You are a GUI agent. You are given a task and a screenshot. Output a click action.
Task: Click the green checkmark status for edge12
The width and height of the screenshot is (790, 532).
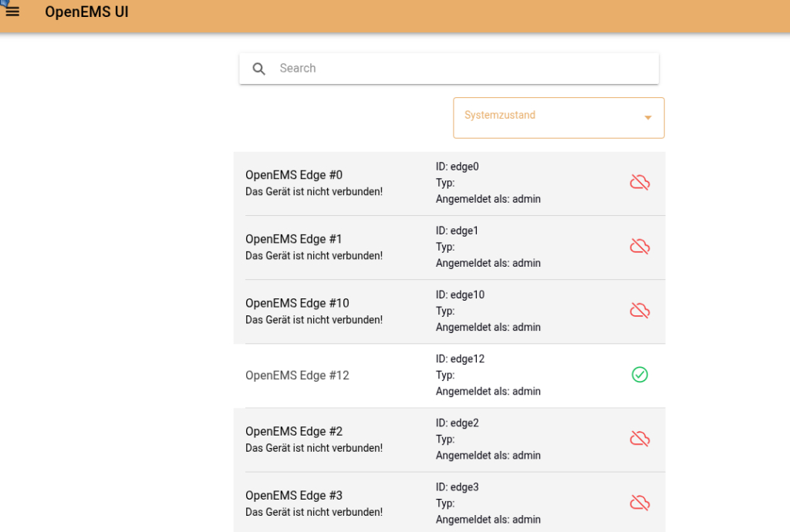click(640, 375)
